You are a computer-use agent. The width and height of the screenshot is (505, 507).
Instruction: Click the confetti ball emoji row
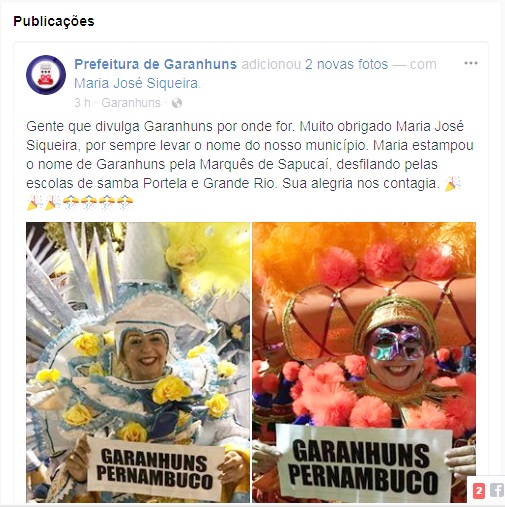click(x=98, y=203)
